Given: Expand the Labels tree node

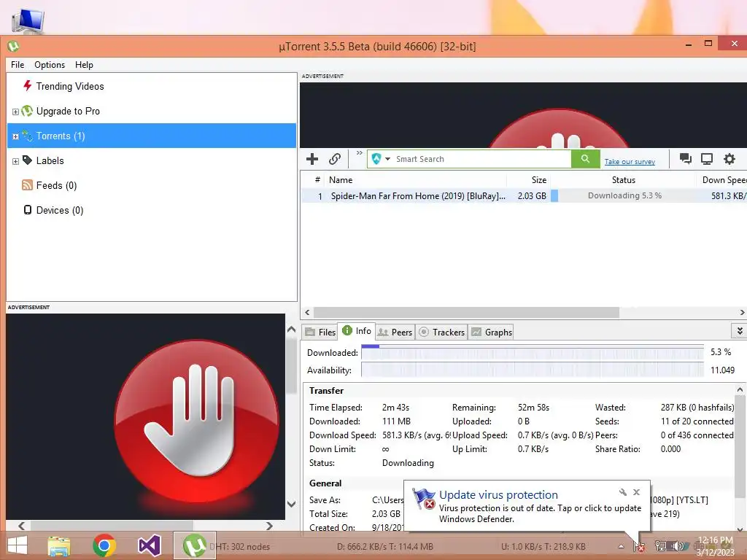Looking at the screenshot, I should point(16,161).
